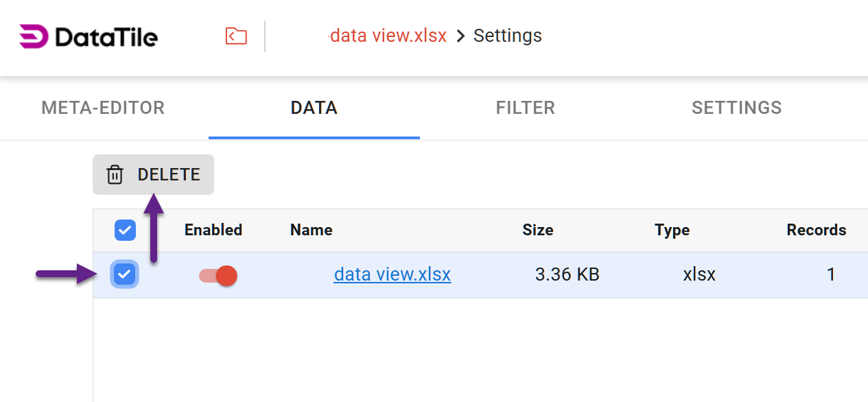Uncheck the checkbox on the data view.xlsx row
This screenshot has height=402, width=868.
tap(124, 274)
